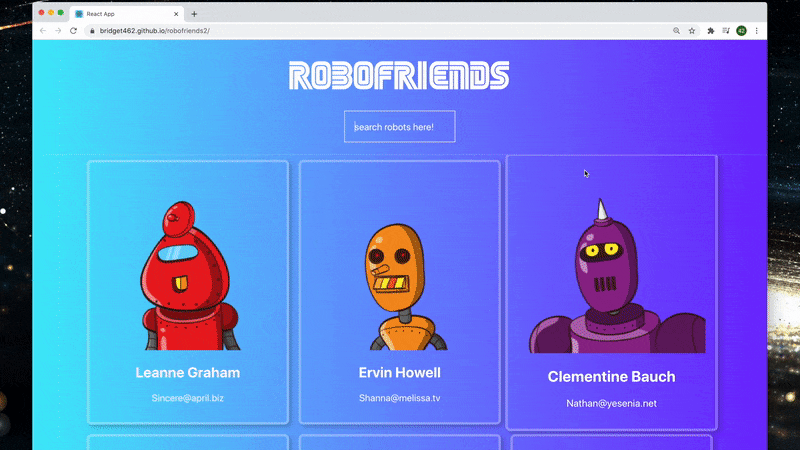Maximize the browser window with the green button
The image size is (800, 450).
pyautogui.click(x=61, y=13)
